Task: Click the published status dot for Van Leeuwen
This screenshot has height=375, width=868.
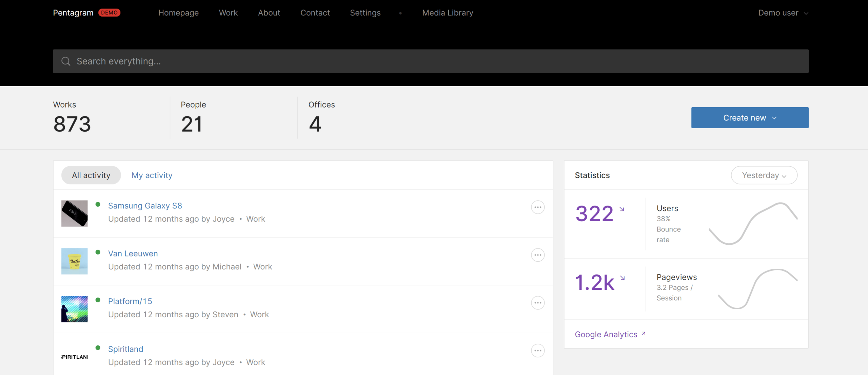Action: (98, 252)
